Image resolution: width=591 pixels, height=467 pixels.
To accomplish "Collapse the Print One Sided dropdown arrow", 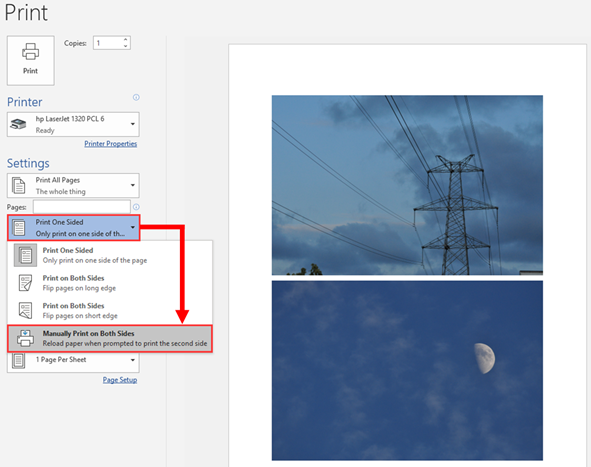I will click(x=133, y=227).
